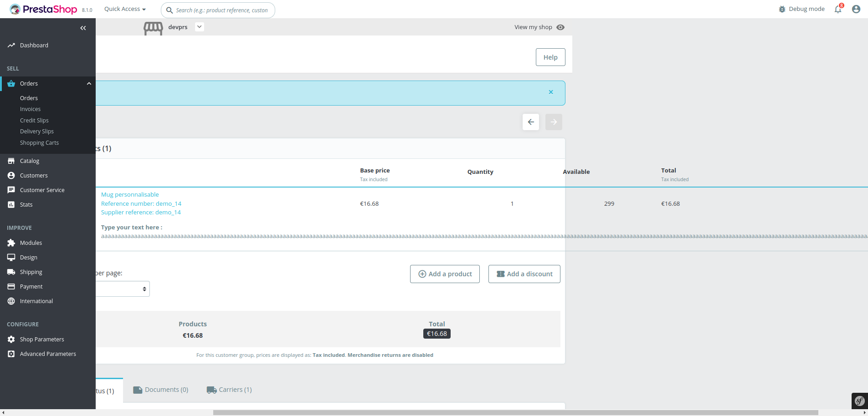The image size is (868, 416).
Task: Switch to the Carriers (1) tab
Action: (229, 390)
